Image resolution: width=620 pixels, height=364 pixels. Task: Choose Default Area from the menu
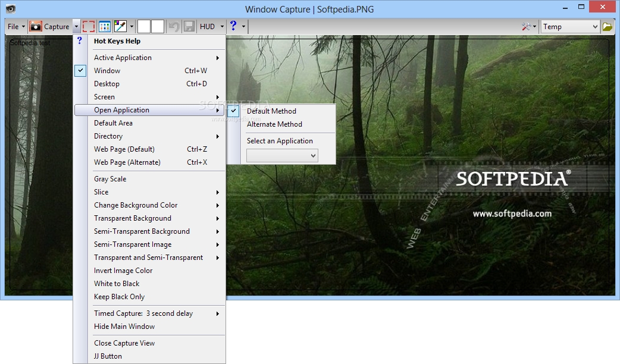click(150, 123)
